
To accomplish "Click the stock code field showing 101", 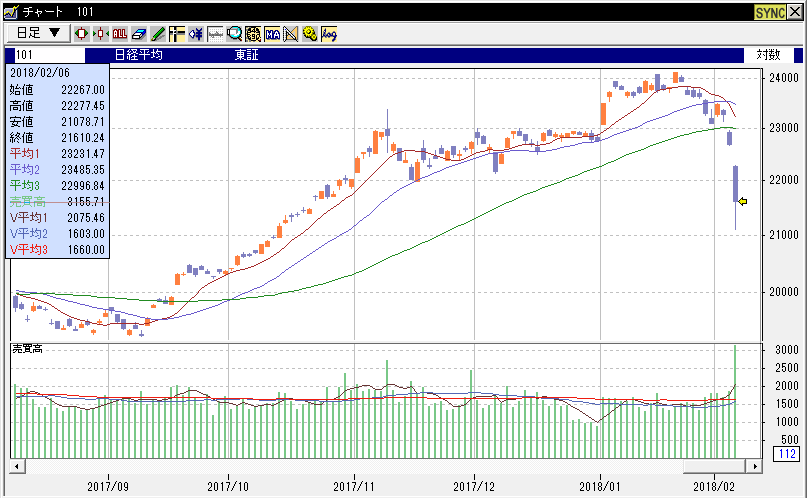I will (x=45, y=55).
